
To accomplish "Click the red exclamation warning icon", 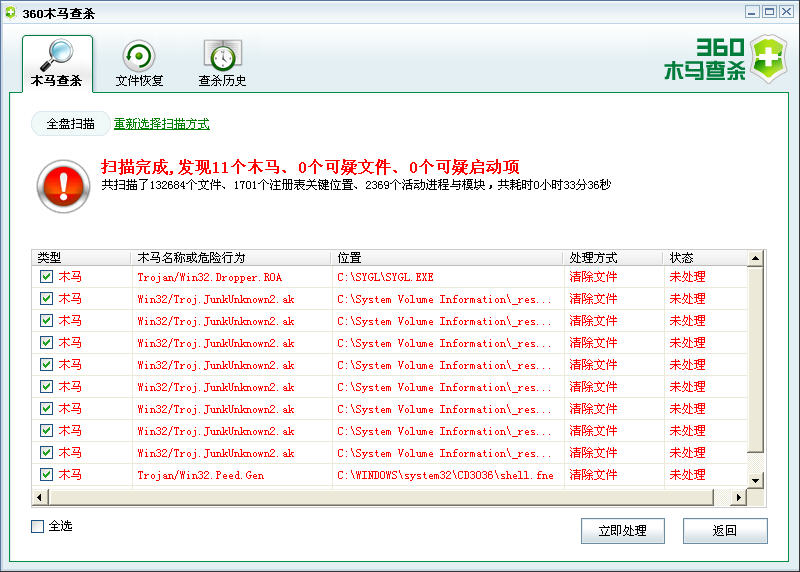I will (x=63, y=186).
